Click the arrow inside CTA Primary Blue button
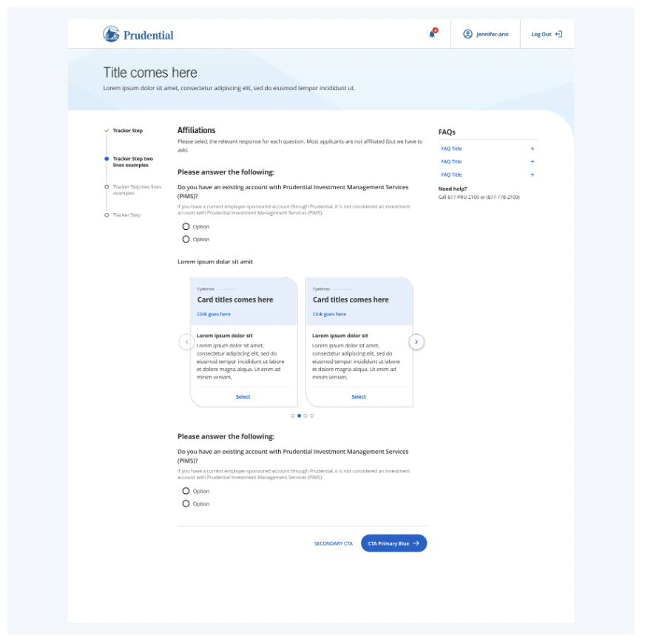645x644 pixels. (x=416, y=543)
